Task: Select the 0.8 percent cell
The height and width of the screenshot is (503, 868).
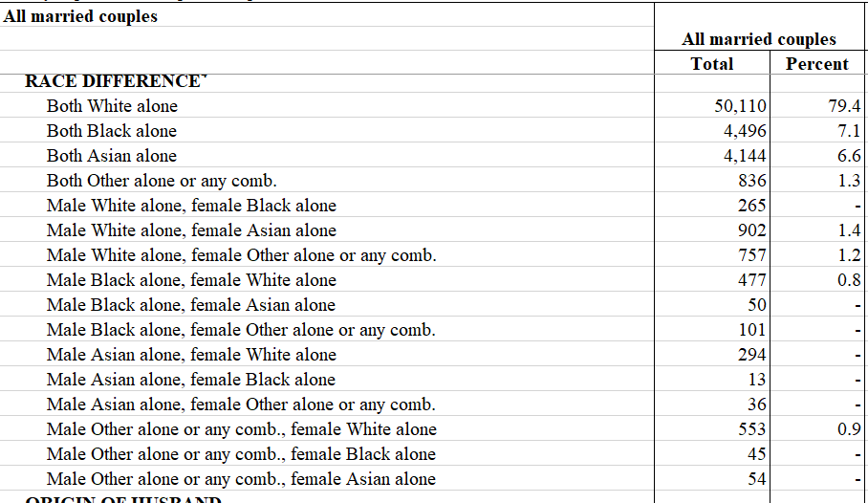Action: pyautogui.click(x=849, y=280)
